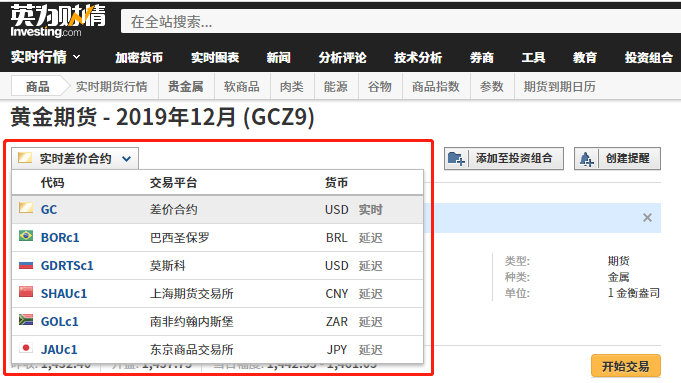Select the BORc1 contract link
This screenshot has width=681, height=383.
(60, 238)
